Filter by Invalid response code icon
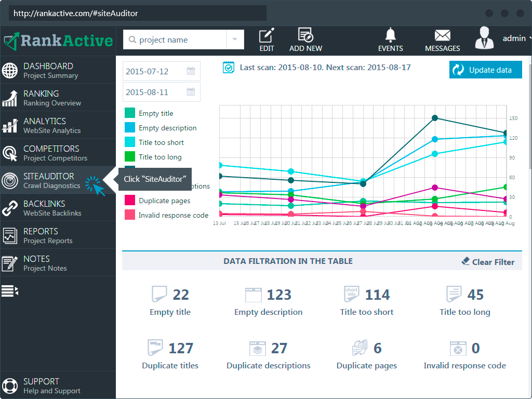Image resolution: width=532 pixels, height=399 pixels. pyautogui.click(x=458, y=348)
